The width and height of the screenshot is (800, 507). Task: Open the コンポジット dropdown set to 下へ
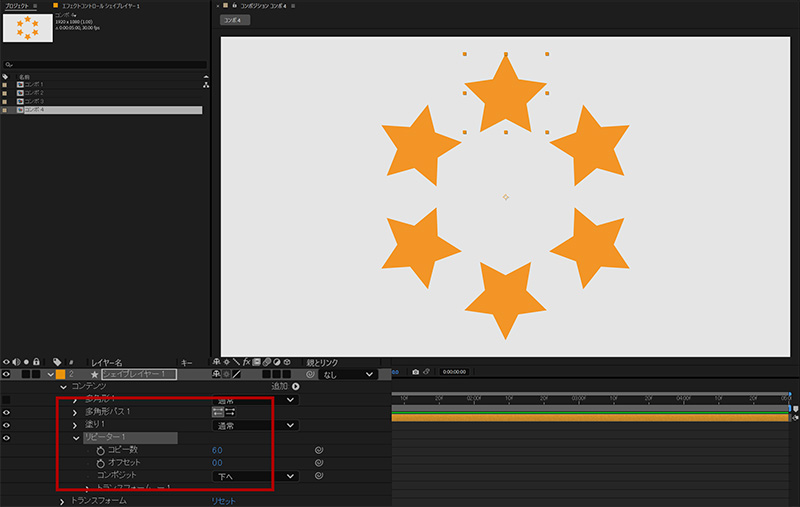255,477
